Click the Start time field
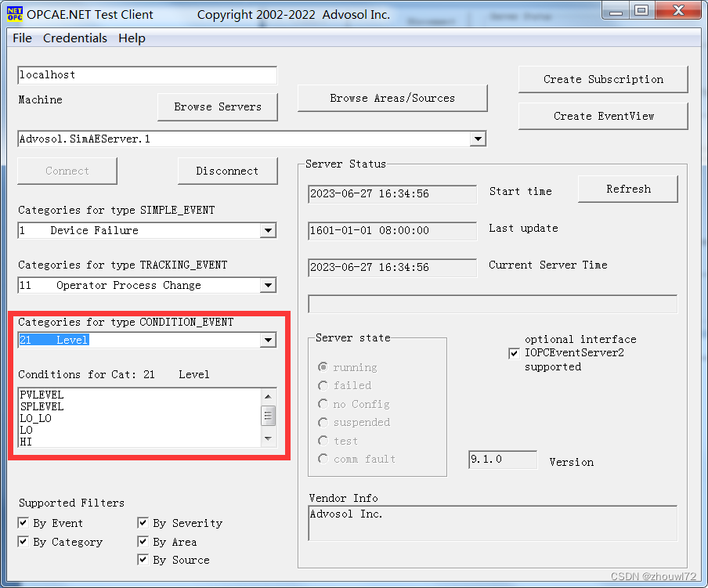708x588 pixels. 392,194
